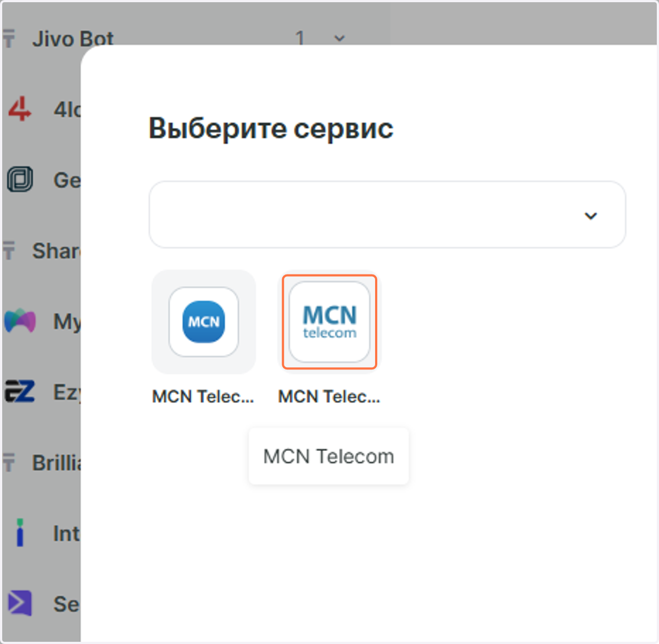Click the purple arrow logo icon in sidebar
This screenshot has width=659, height=644.
[x=20, y=603]
